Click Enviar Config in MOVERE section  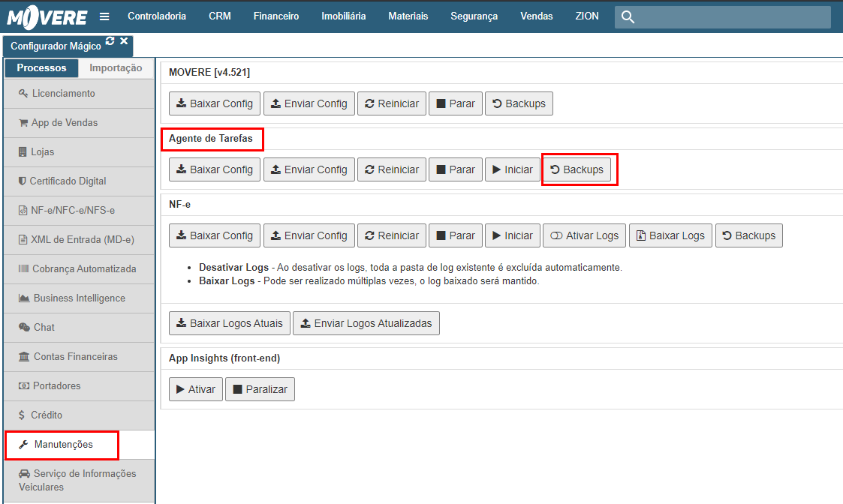(309, 103)
